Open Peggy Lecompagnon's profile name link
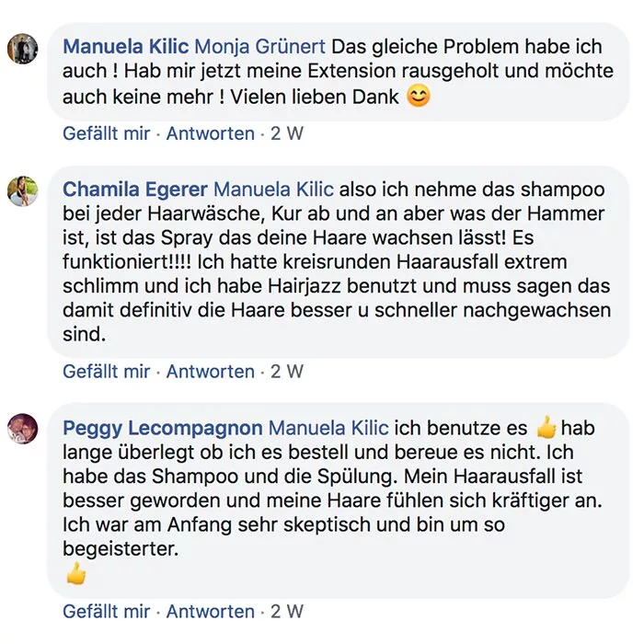Screen dimensions: 644x644 click(x=163, y=428)
